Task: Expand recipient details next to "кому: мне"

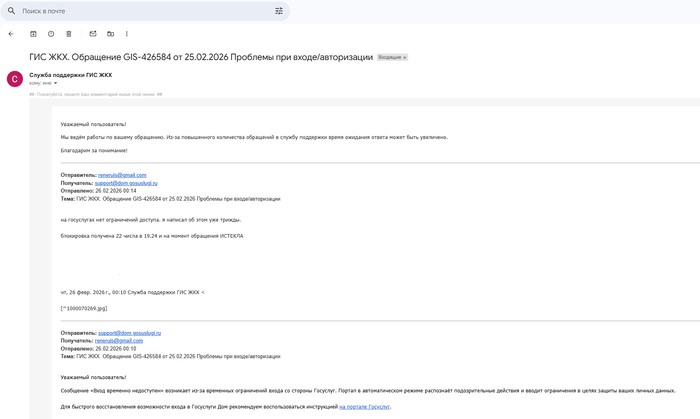Action: (56, 82)
